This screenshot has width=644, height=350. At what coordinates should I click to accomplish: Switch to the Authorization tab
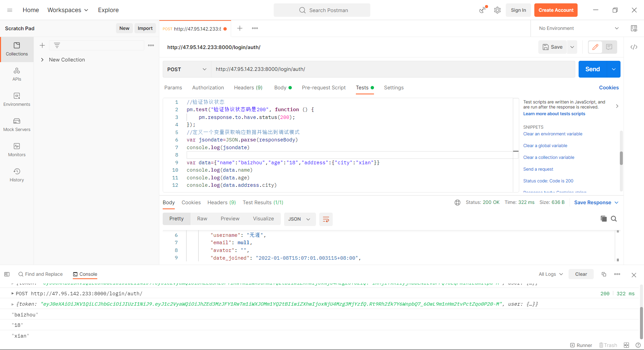coord(208,88)
